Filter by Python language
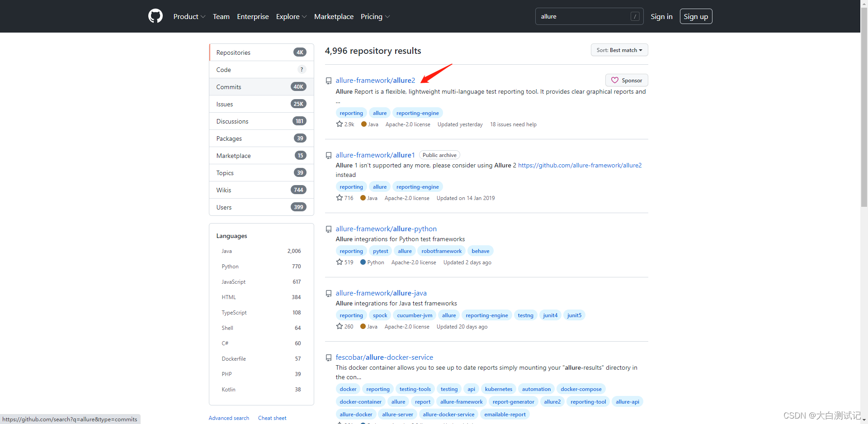 tap(261, 267)
